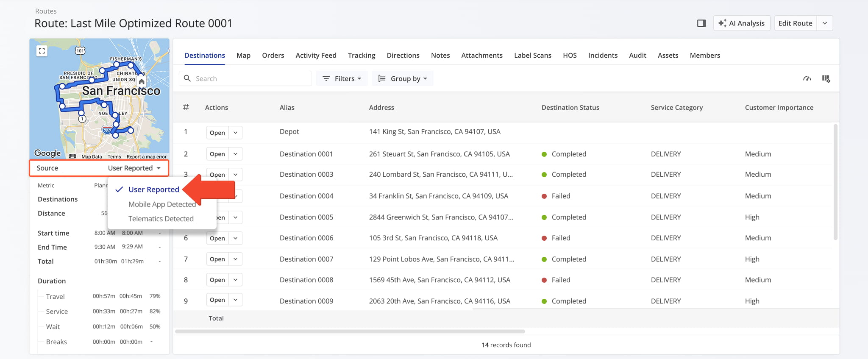Expand actions arrow for Destination 0008
868x359 pixels.
pos(236,280)
